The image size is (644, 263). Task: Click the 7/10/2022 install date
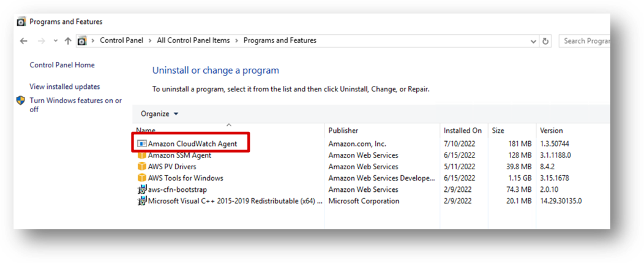[x=459, y=144]
